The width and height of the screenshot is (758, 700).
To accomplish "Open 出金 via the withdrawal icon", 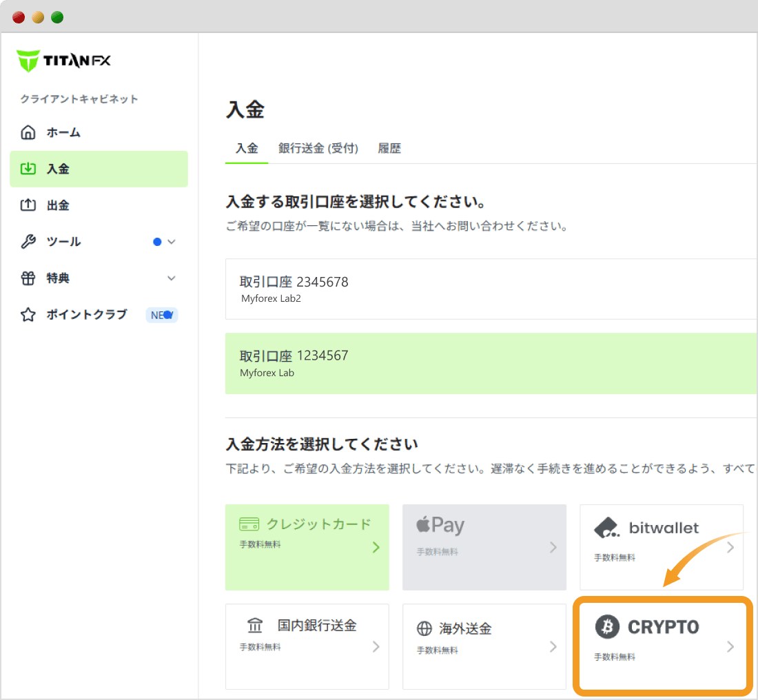I will coord(28,205).
